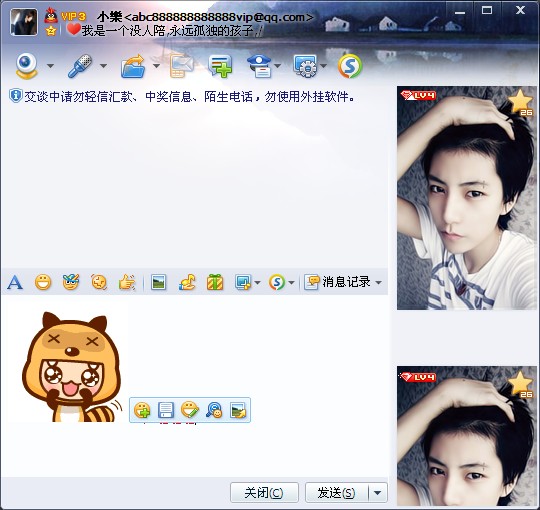The height and width of the screenshot is (510, 540).
Task: Click LV4 badge on upper photo
Action: pyautogui.click(x=419, y=95)
